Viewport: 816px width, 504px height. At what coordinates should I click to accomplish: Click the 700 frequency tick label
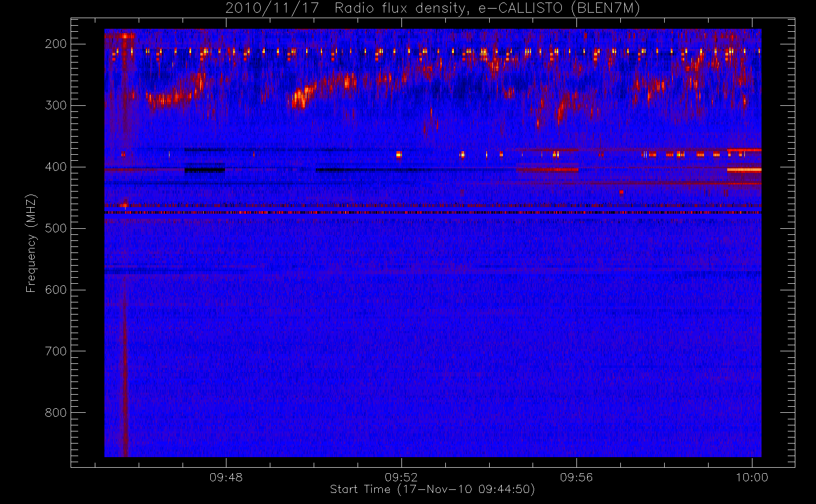56,351
